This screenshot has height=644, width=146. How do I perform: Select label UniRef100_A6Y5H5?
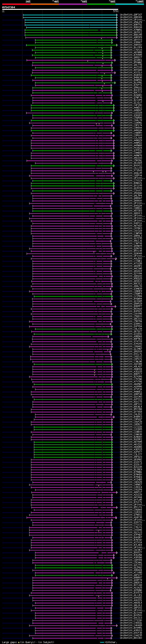[131, 442]
